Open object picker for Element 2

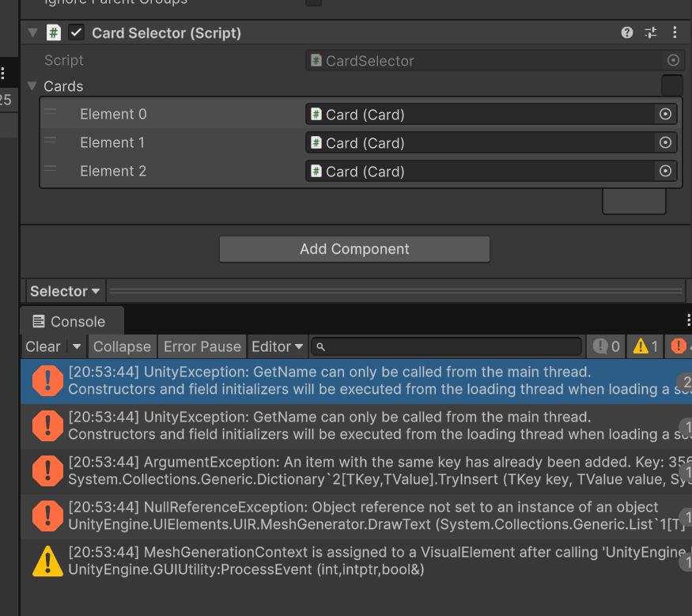[665, 172]
